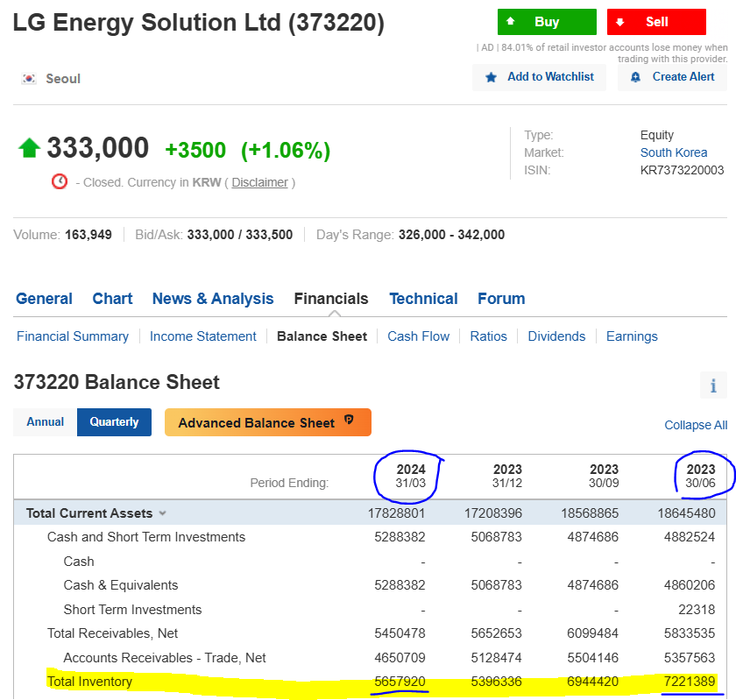Click the Total Receivables, Net row label
Image resolution: width=736 pixels, height=700 pixels.
(112, 633)
